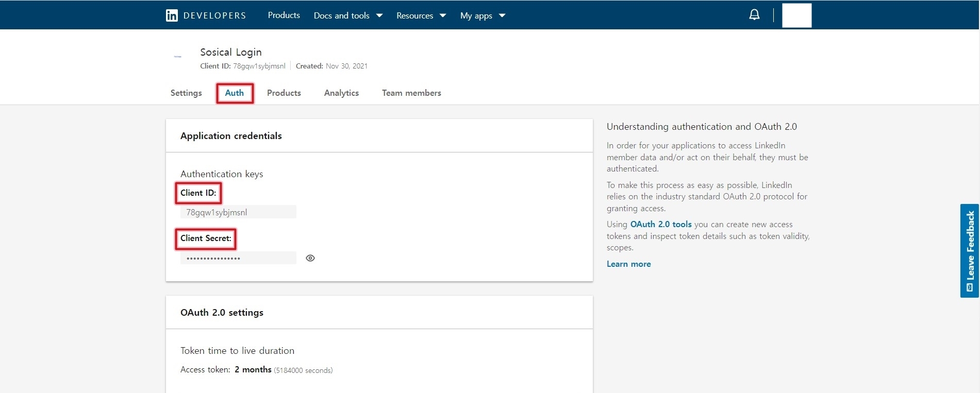The height and width of the screenshot is (393, 980).
Task: Click the LinkedIn Developers logo
Action: tap(206, 15)
